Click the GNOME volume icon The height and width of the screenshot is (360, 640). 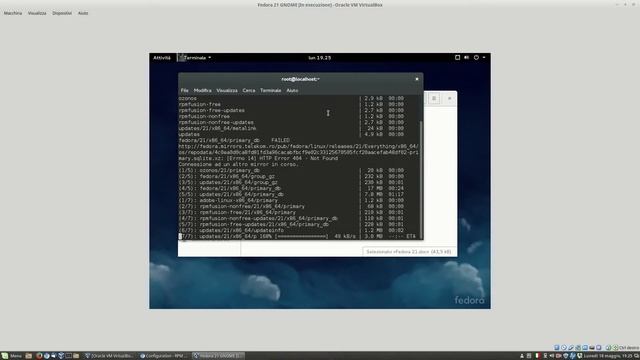[467, 58]
